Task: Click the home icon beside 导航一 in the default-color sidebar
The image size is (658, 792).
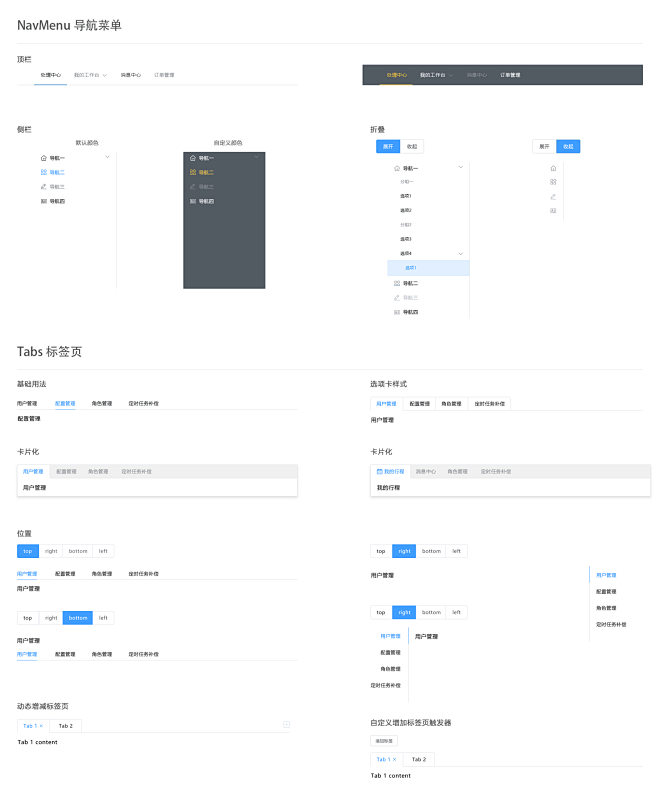Action: 43,158
